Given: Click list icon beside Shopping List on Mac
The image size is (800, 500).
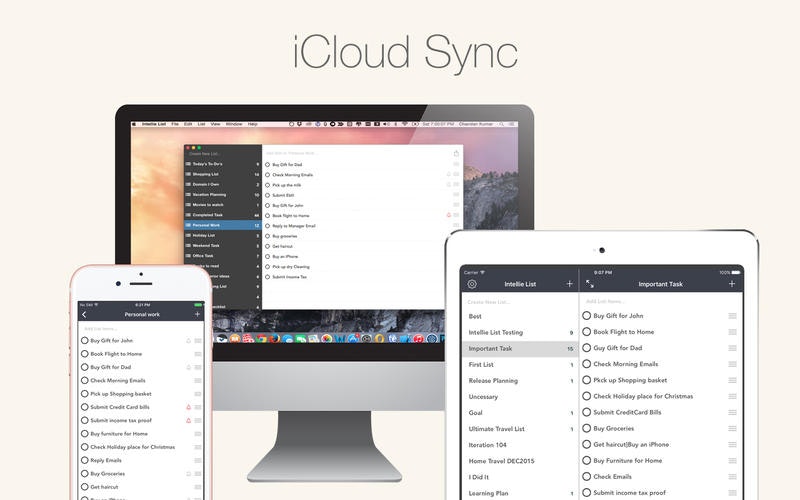Looking at the screenshot, I should (x=188, y=174).
